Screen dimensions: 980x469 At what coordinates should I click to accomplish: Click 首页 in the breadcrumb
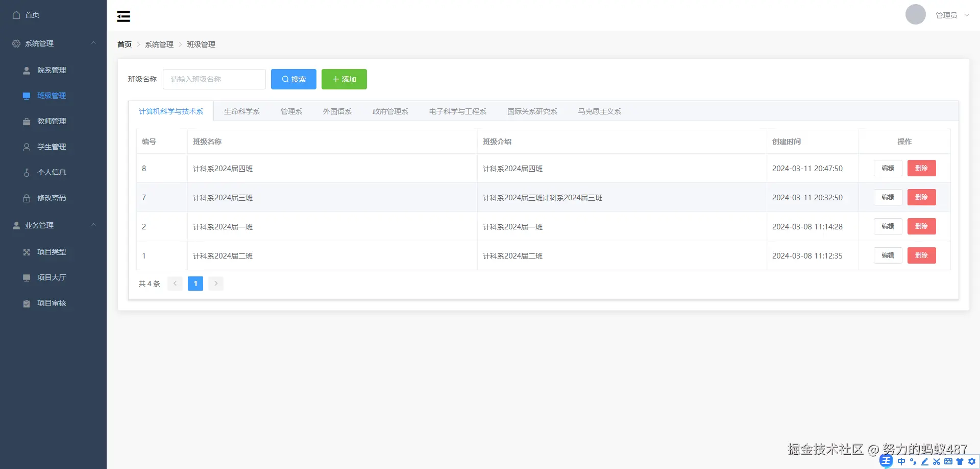[125, 44]
